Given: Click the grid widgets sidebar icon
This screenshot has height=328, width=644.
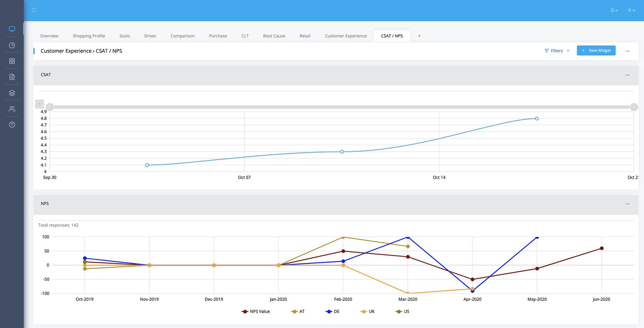Looking at the screenshot, I should (x=12, y=61).
